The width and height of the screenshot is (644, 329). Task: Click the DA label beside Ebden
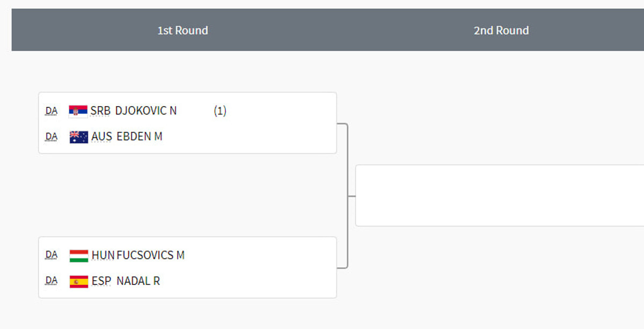click(x=52, y=137)
